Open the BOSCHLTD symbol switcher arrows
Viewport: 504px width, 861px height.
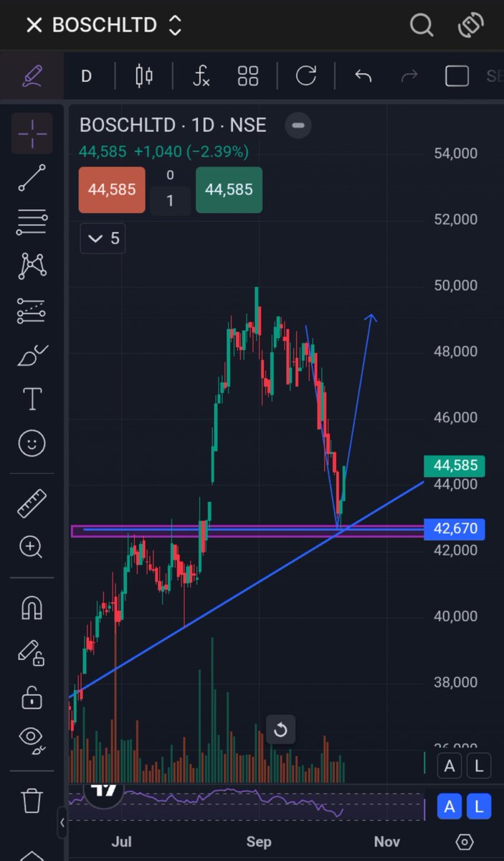pyautogui.click(x=174, y=26)
